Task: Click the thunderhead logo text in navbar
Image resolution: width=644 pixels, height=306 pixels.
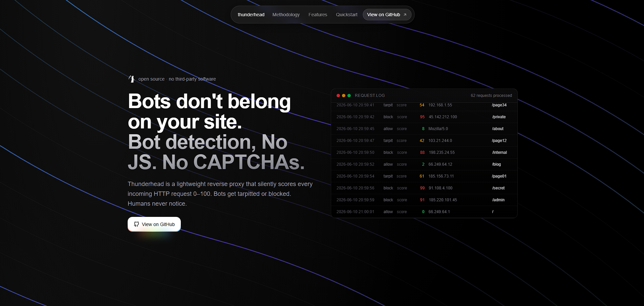Action: pyautogui.click(x=251, y=15)
